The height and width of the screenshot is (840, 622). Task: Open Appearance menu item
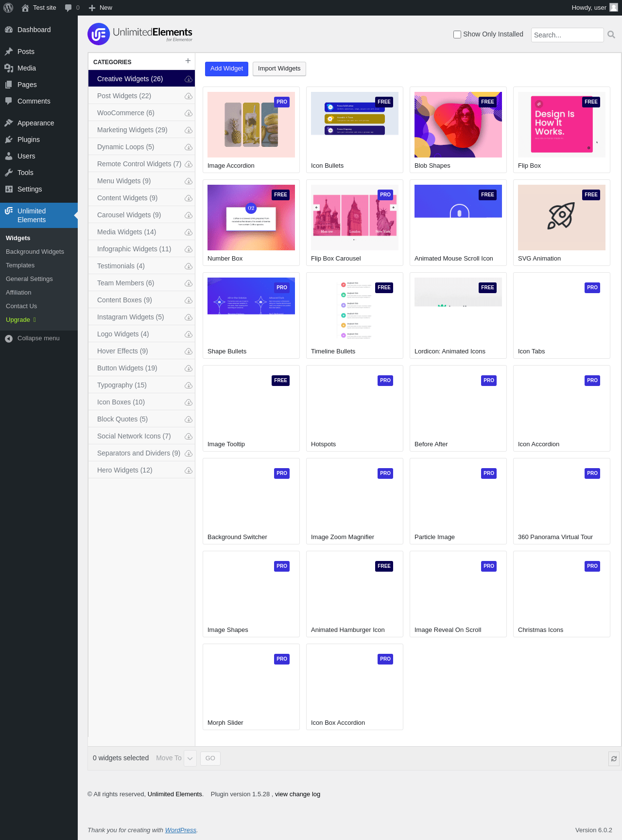[39, 123]
